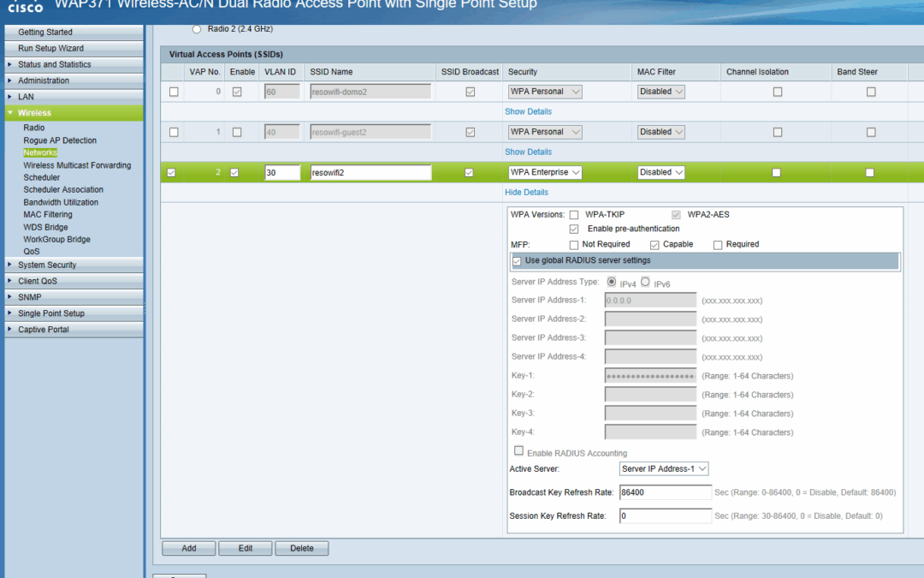
Task: Open the Scheduler page
Action: coord(42,177)
